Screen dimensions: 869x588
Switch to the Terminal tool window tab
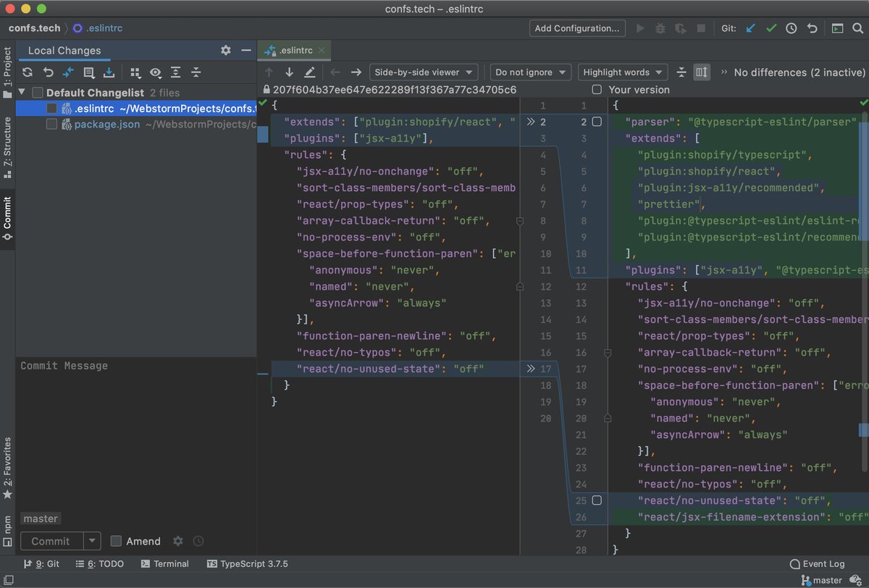(x=164, y=564)
